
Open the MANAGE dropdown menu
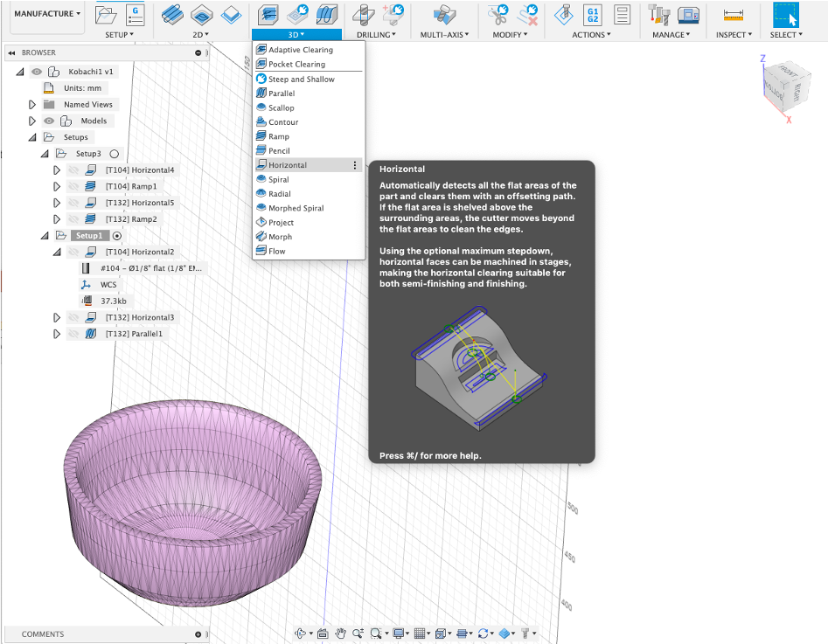671,34
